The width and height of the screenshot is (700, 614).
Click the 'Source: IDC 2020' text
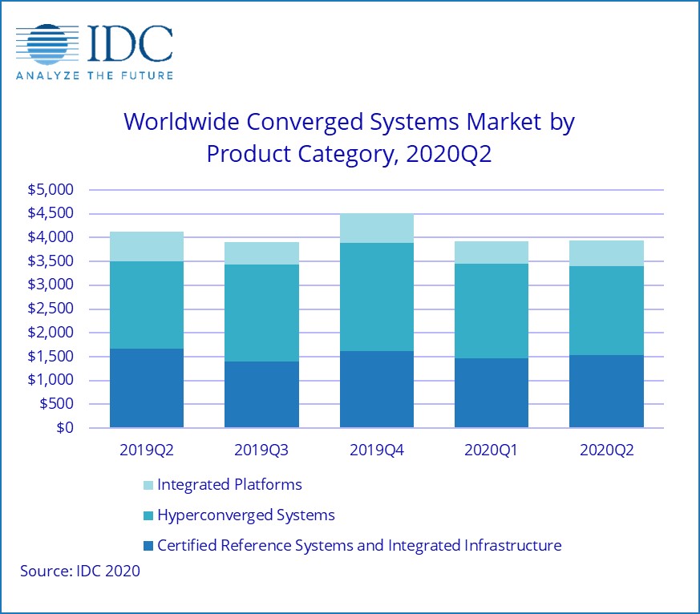[x=80, y=571]
